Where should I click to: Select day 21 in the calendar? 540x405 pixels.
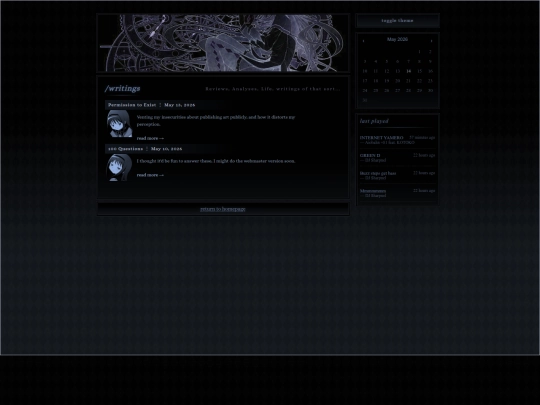tap(408, 81)
